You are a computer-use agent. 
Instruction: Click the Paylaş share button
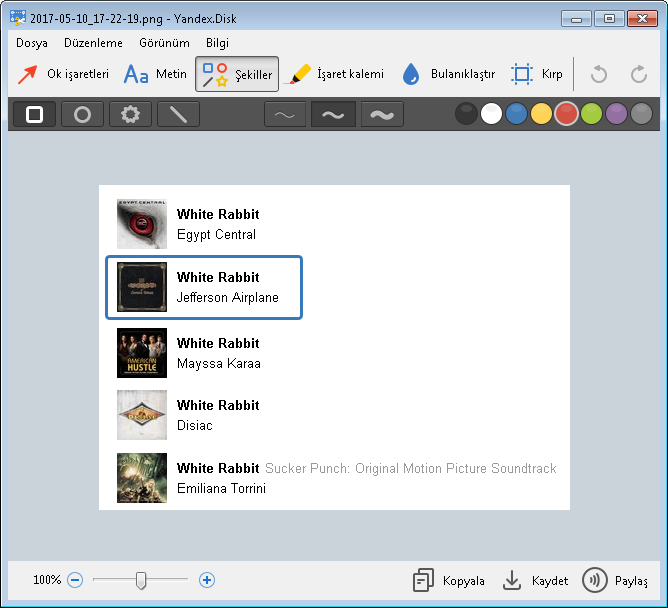[615, 580]
